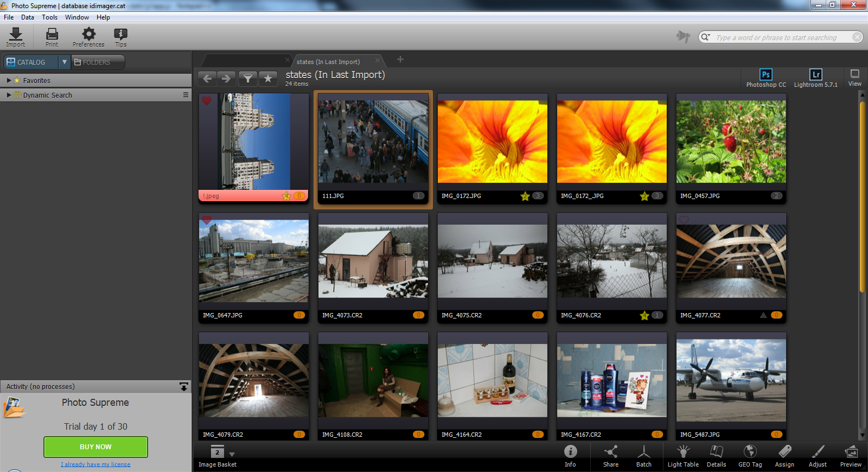Image resolution: width=868 pixels, height=472 pixels.
Task: Open the Light Table tool
Action: [x=683, y=456]
